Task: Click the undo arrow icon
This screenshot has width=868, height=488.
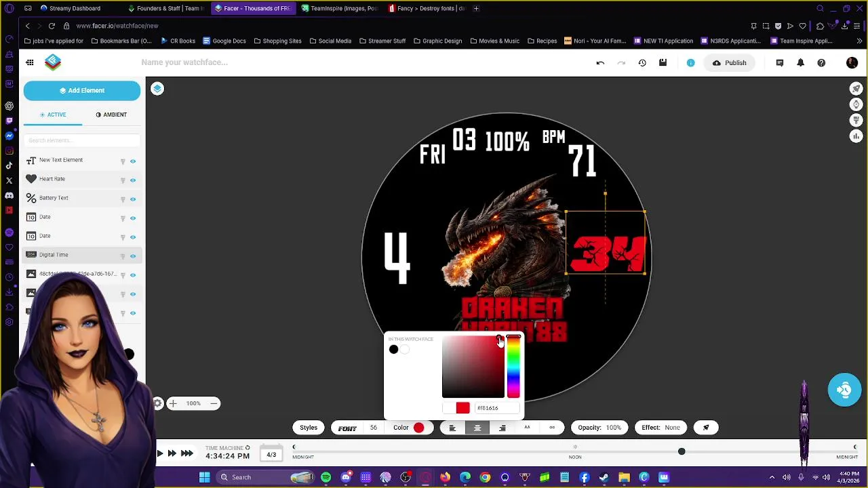Action: click(x=600, y=63)
